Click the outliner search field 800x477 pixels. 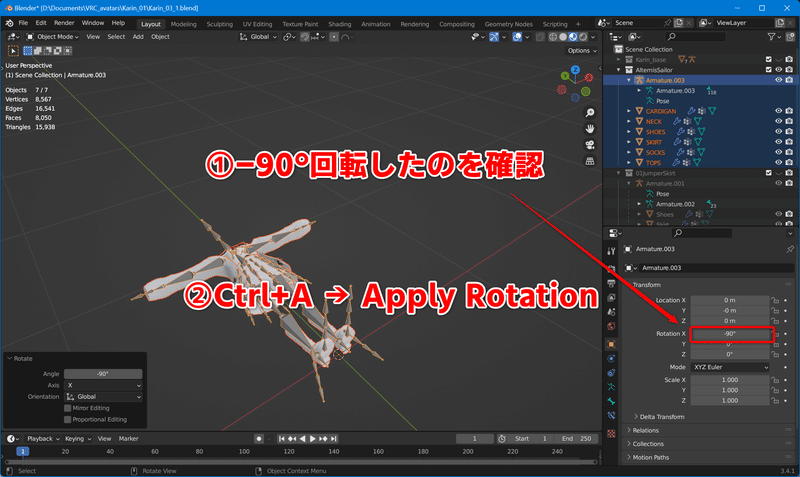coord(696,37)
